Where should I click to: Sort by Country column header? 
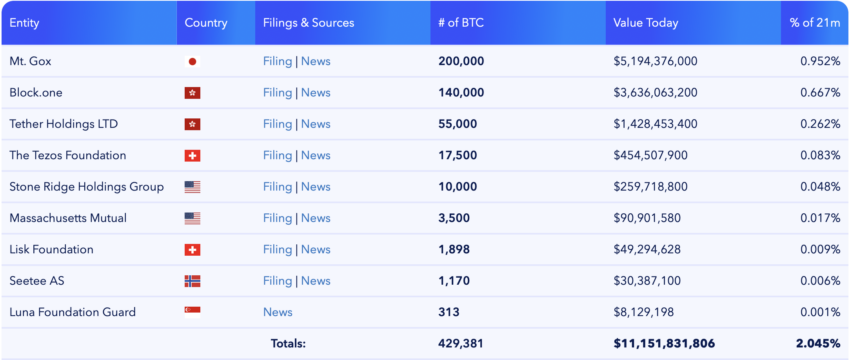tap(216, 23)
